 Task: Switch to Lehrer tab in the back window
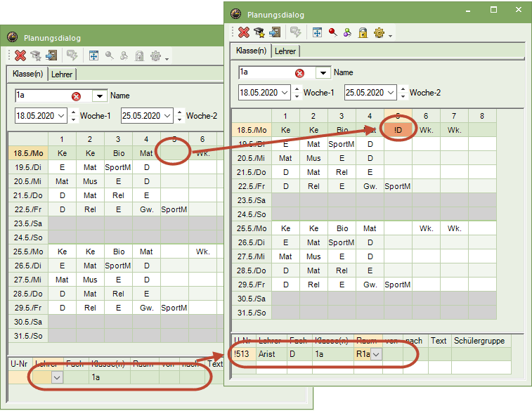pyautogui.click(x=62, y=74)
